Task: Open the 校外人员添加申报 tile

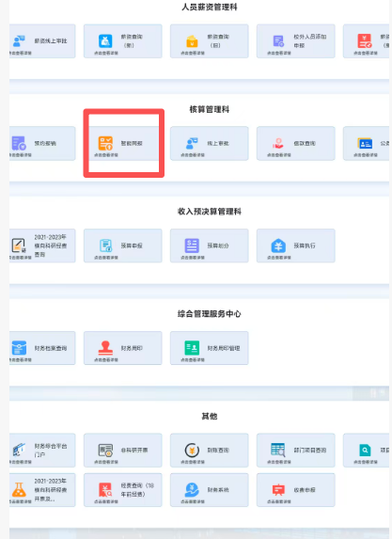Action: pyautogui.click(x=296, y=41)
